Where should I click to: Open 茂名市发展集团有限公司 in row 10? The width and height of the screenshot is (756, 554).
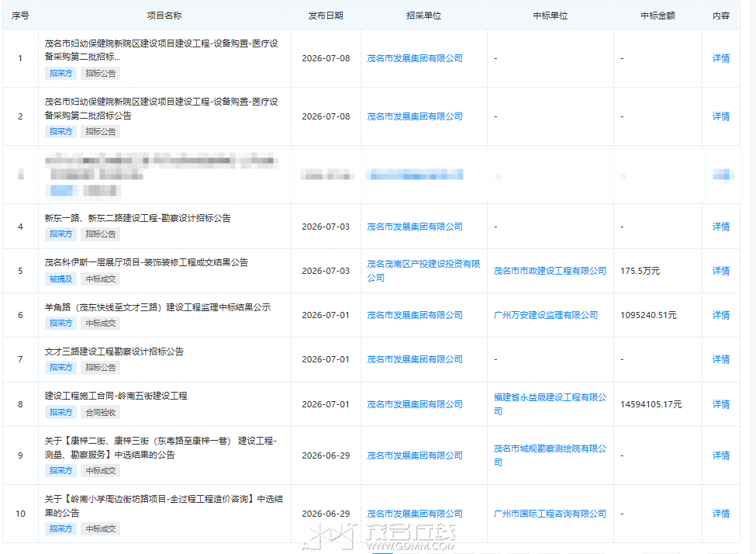(x=415, y=514)
